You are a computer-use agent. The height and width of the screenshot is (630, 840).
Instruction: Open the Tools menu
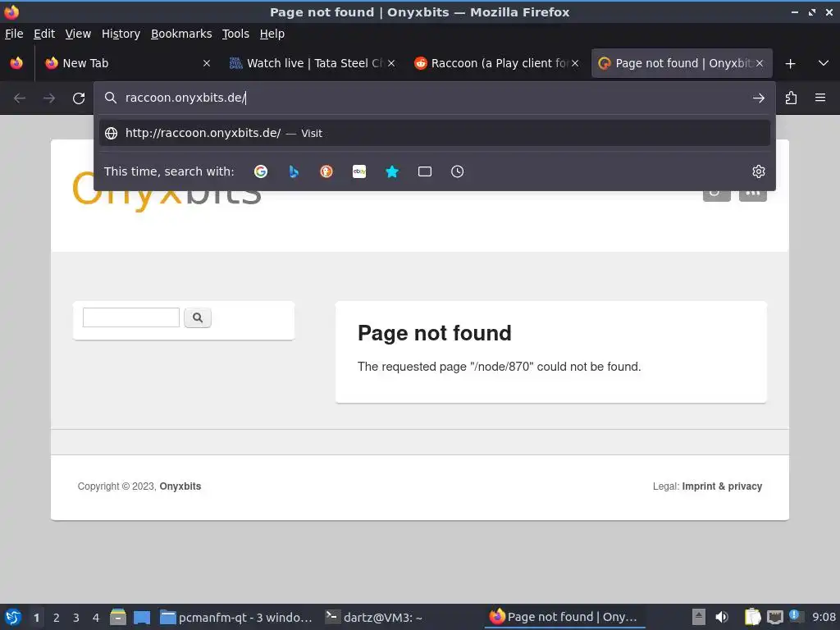(235, 34)
